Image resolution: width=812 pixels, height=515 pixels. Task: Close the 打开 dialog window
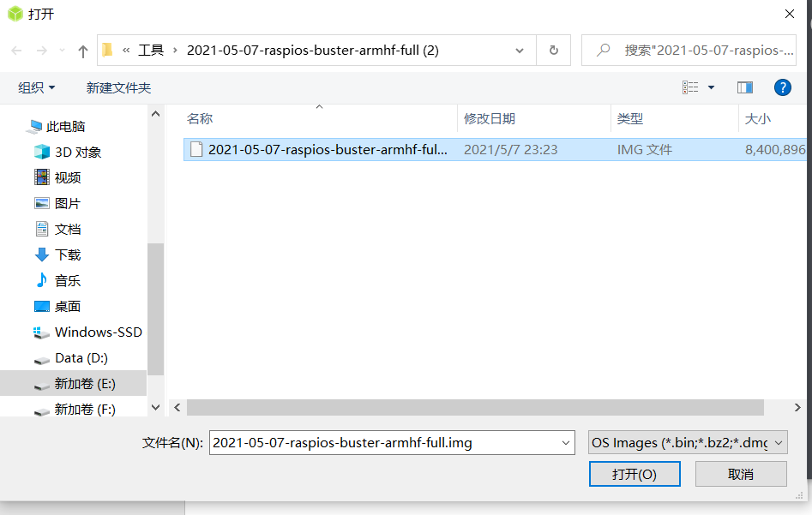point(789,14)
